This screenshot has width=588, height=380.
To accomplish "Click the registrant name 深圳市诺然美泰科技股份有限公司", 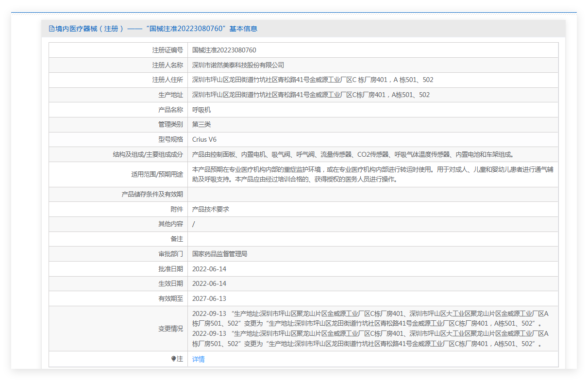I will 238,65.
